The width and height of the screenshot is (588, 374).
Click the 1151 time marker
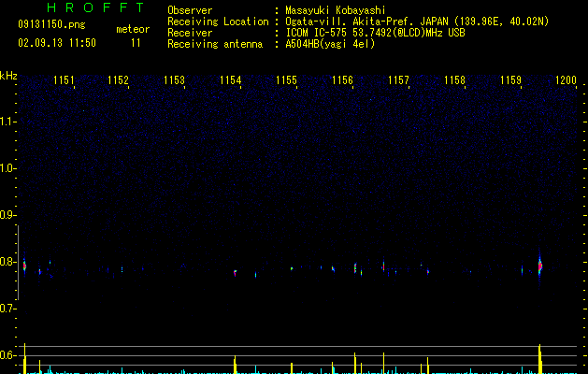click(64, 80)
